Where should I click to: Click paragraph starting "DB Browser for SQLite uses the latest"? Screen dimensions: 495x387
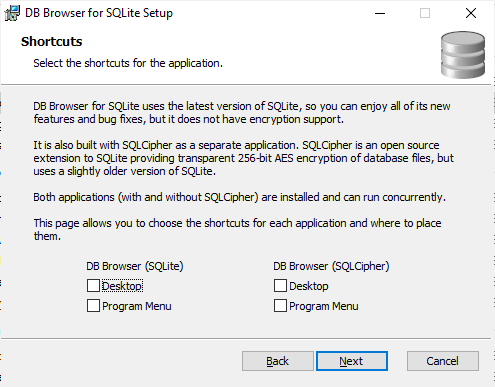click(242, 112)
